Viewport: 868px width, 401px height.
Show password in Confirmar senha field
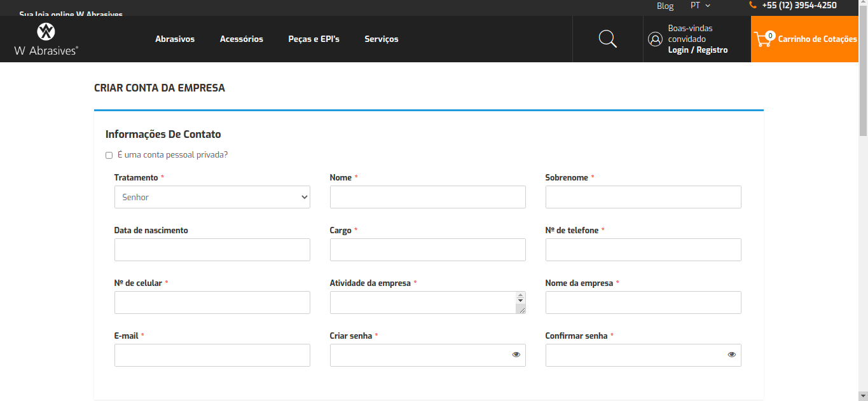pyautogui.click(x=732, y=355)
